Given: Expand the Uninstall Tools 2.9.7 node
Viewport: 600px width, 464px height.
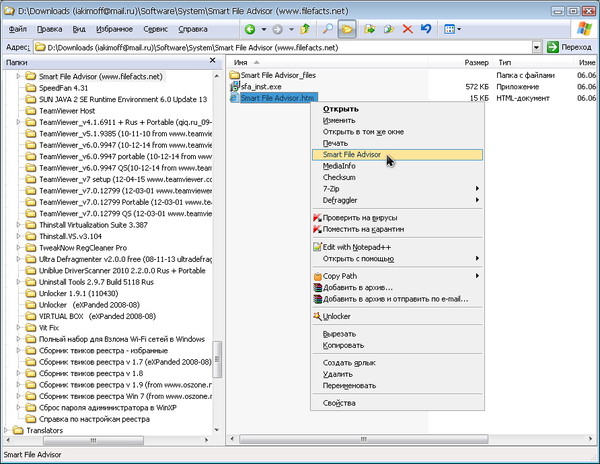Looking at the screenshot, I should click(x=18, y=282).
